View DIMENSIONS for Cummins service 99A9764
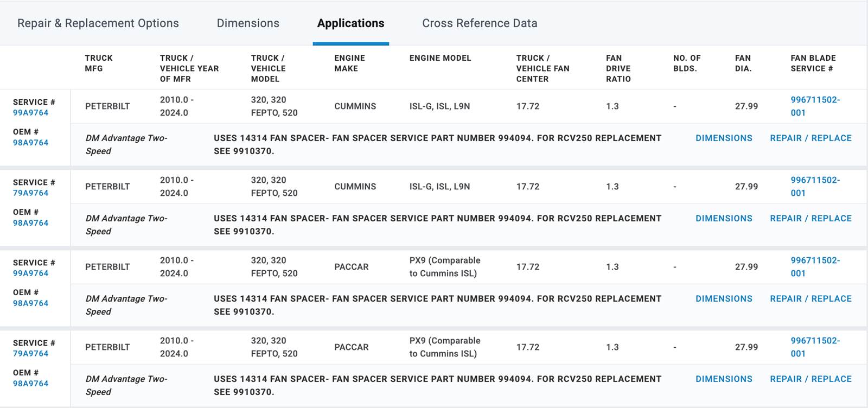 coord(724,138)
